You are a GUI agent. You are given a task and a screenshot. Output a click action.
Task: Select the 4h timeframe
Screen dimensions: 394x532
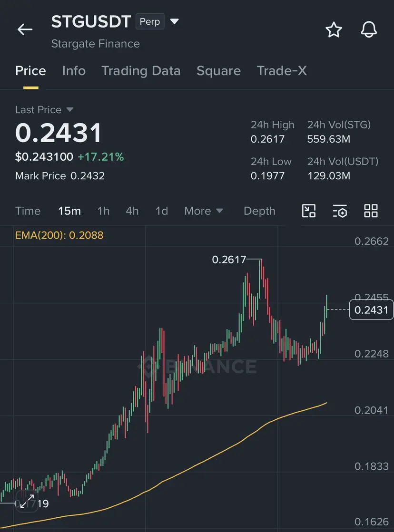[132, 211]
